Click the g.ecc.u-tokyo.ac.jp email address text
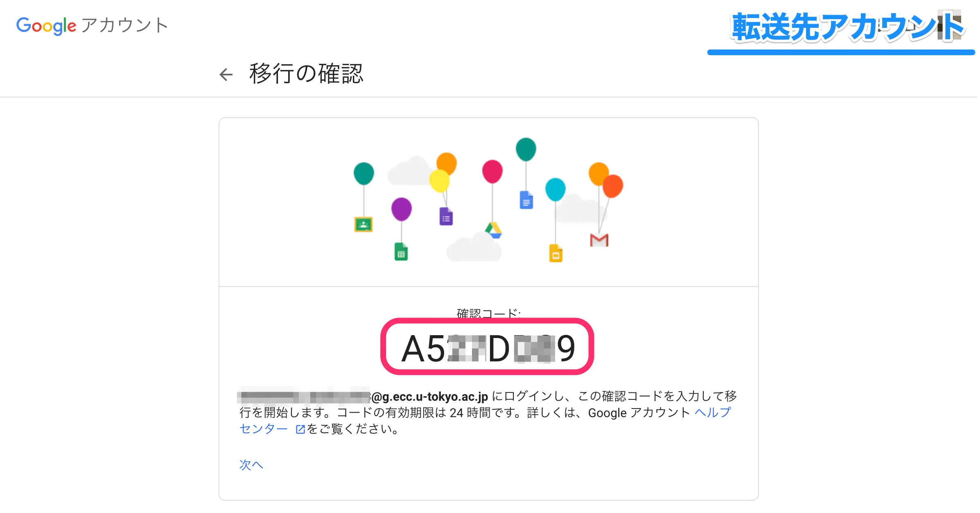 point(429,397)
